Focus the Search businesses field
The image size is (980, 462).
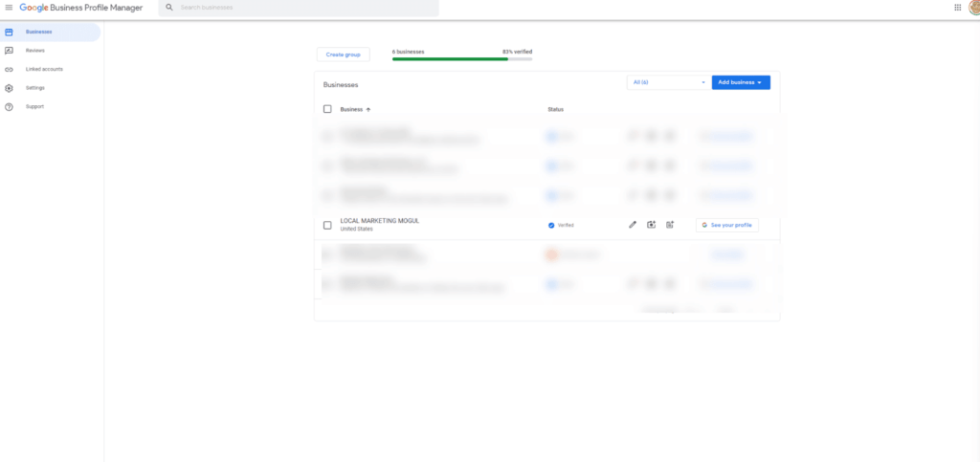pyautogui.click(x=297, y=8)
